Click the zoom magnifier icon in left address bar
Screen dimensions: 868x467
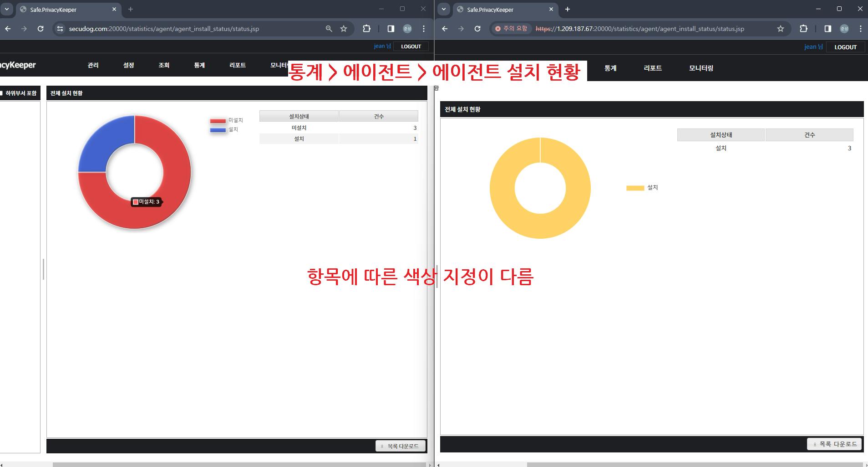[329, 29]
